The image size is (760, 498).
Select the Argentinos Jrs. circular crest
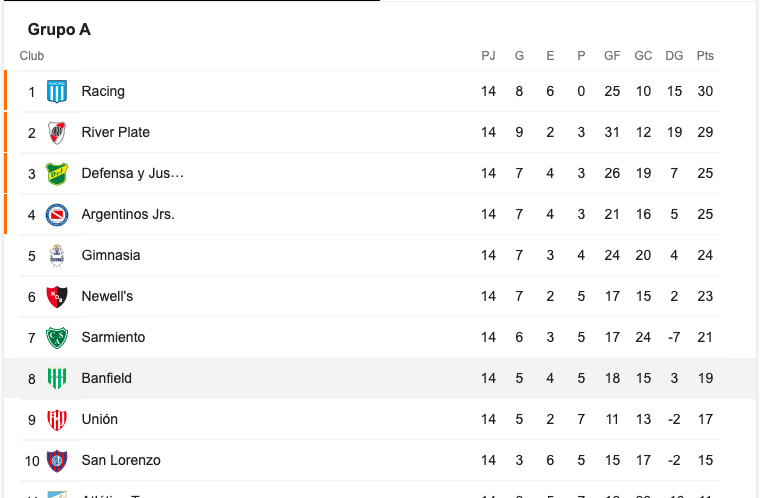(x=57, y=215)
